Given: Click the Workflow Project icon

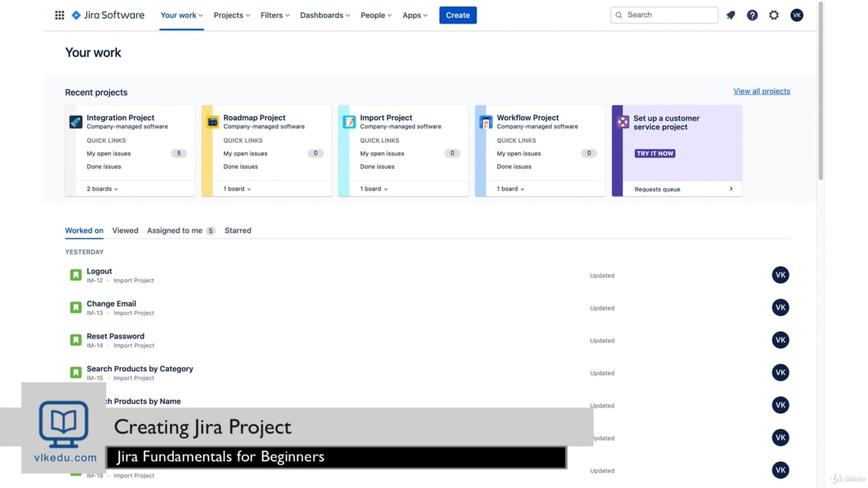Looking at the screenshot, I should click(486, 122).
